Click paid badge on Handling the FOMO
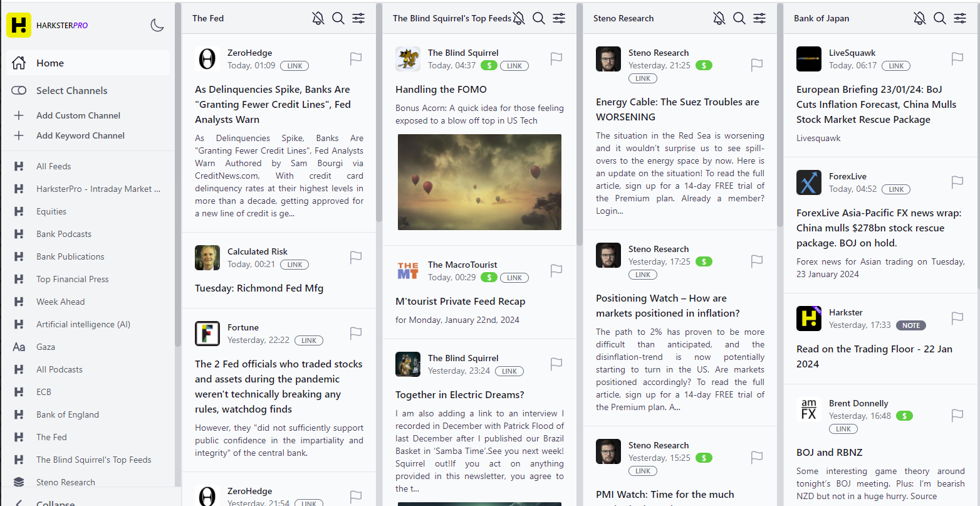 [489, 65]
